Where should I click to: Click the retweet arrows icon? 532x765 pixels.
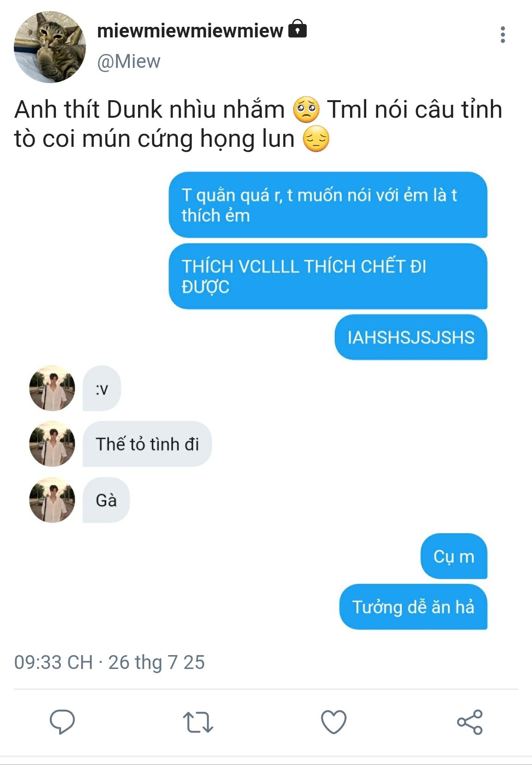pyautogui.click(x=198, y=722)
